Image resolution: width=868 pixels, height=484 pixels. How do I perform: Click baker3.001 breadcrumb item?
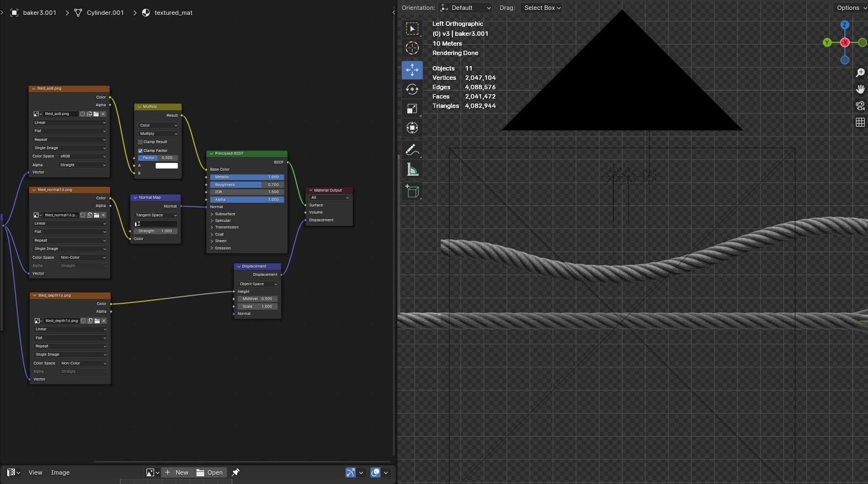coord(34,13)
